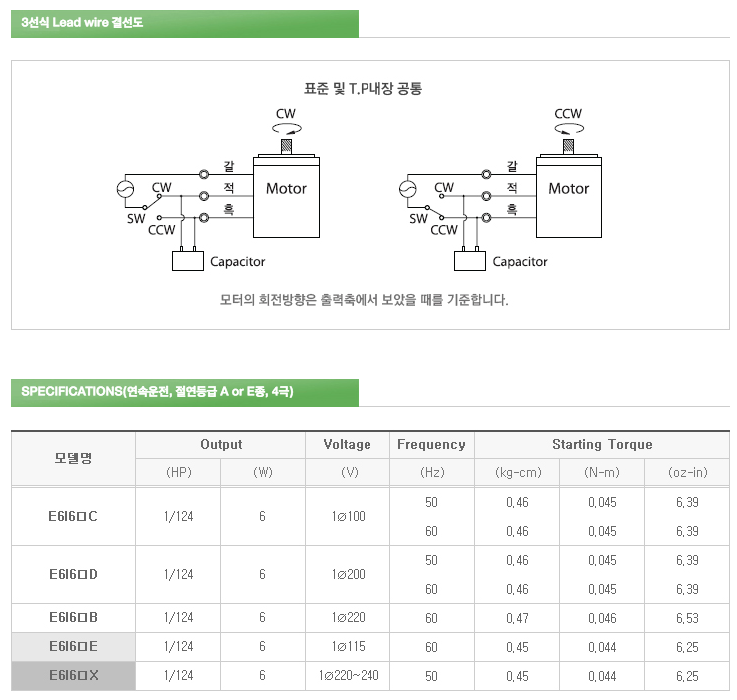
Task: Click the CW rotation arrow symbol above left motor
Action: click(286, 129)
